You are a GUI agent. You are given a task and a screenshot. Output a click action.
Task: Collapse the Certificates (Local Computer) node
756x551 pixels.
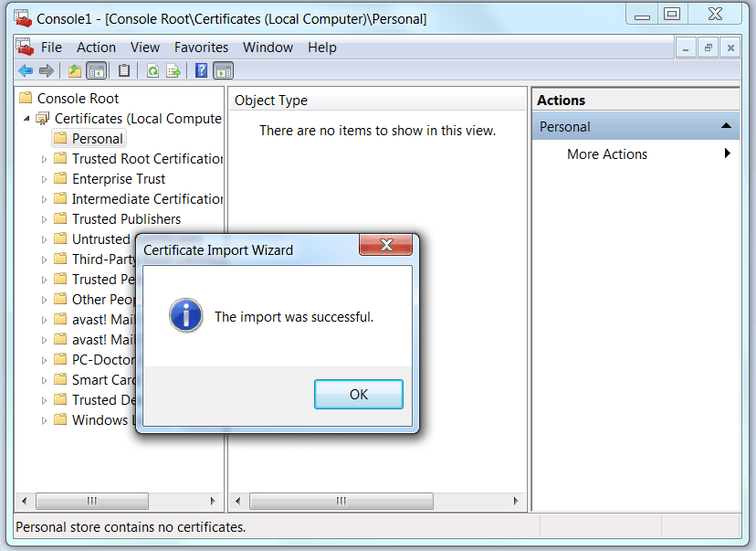26,118
